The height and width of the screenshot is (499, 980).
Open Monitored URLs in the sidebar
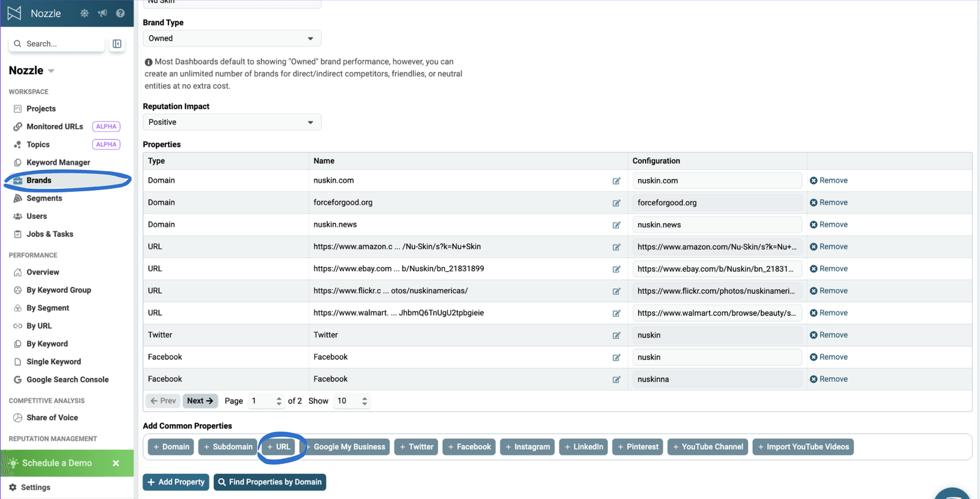click(x=55, y=126)
